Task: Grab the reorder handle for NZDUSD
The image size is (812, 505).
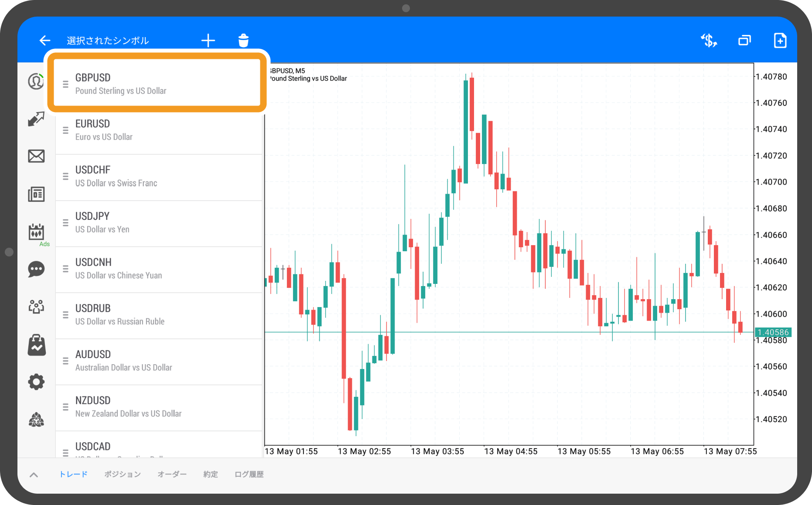Action: [65, 407]
